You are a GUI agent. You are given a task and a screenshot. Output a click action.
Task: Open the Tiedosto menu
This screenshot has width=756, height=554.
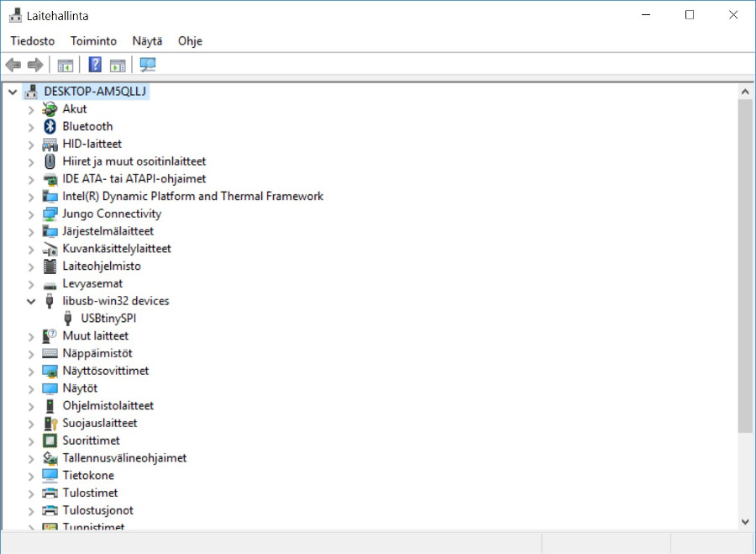32,40
